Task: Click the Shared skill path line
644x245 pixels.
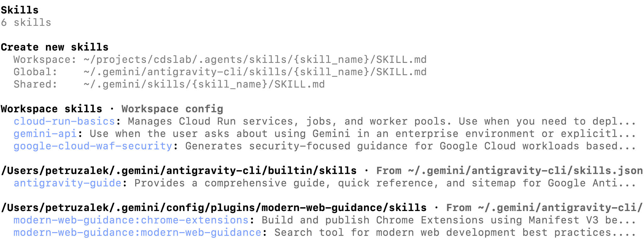Action: 169,84
